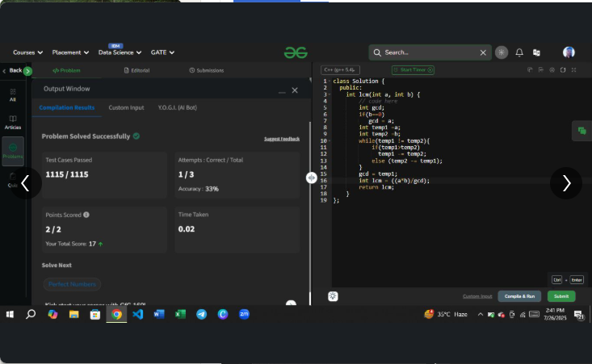This screenshot has width=592, height=364.
Task: Show hidden system tray icons
Action: (x=481, y=314)
